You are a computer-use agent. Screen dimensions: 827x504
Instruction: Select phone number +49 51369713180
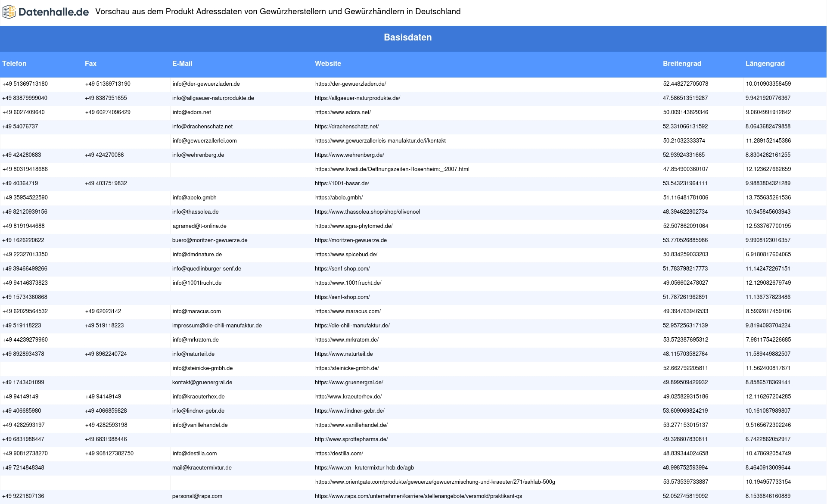[x=25, y=84]
